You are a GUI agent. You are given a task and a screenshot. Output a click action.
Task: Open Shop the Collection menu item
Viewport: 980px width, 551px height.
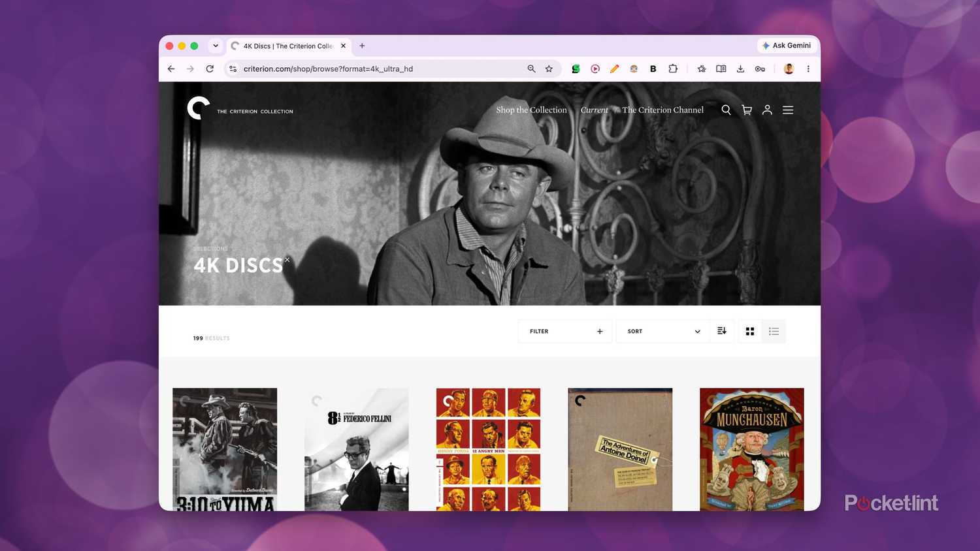531,110
